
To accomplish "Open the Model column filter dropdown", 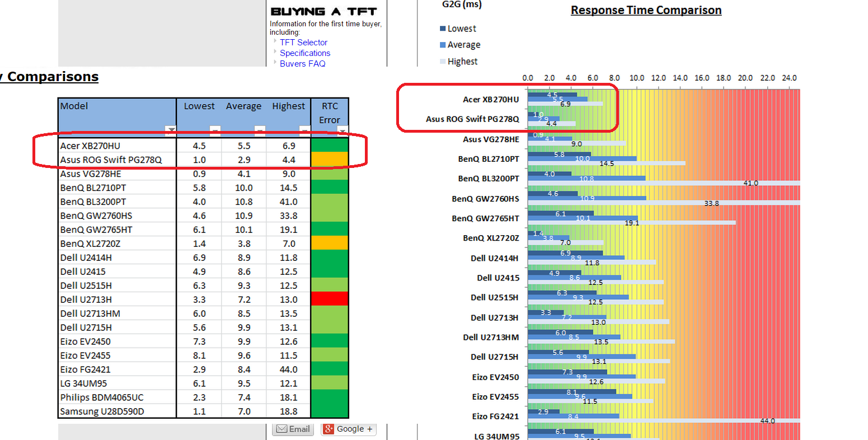I will pyautogui.click(x=171, y=131).
